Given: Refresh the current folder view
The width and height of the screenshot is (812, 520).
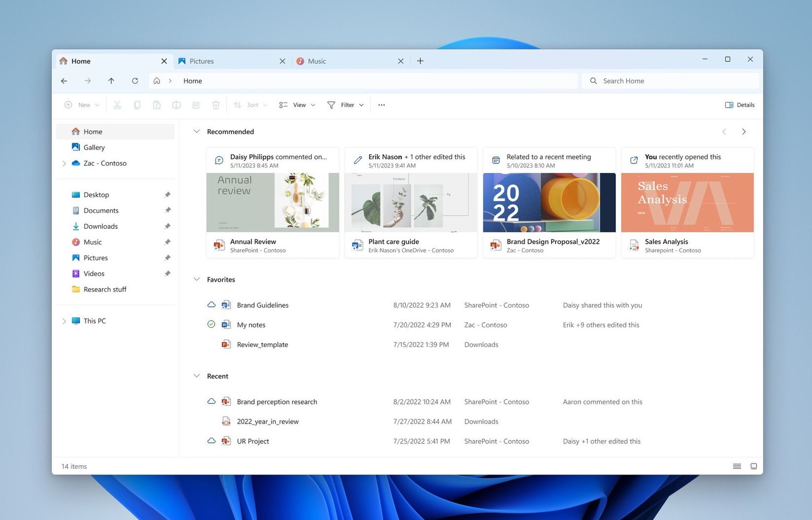Looking at the screenshot, I should tap(135, 81).
